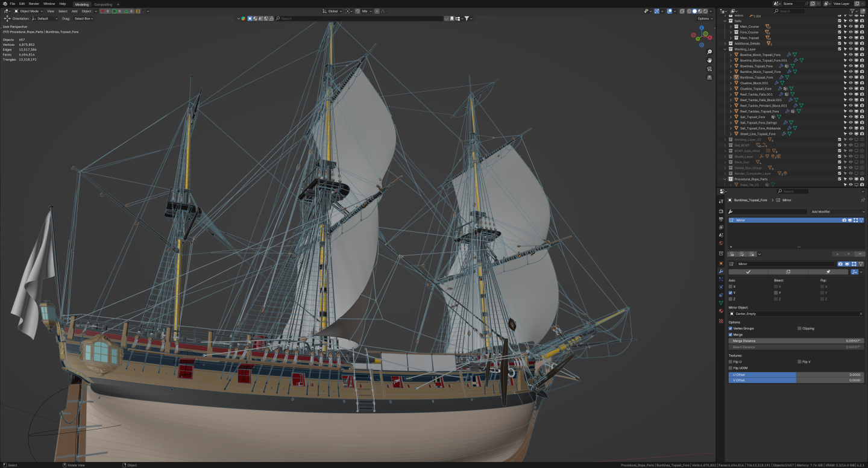This screenshot has width=868, height=468.
Task: Click the Blender logo icon
Action: (x=4, y=4)
